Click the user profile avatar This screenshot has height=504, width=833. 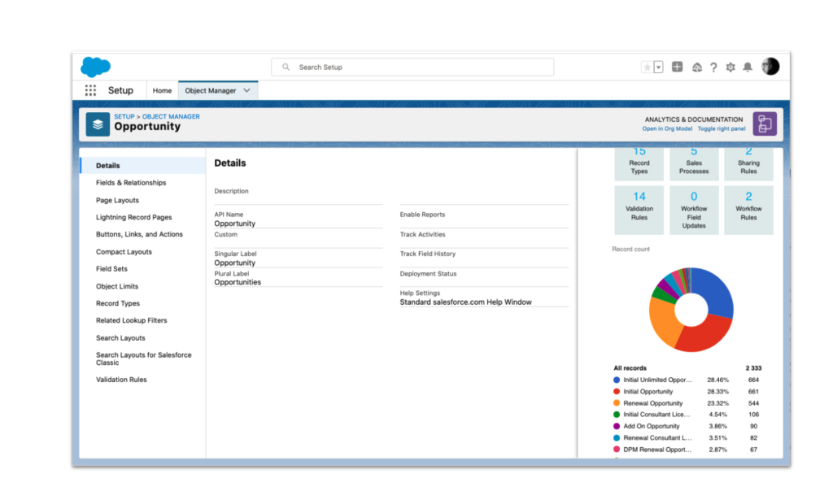770,67
